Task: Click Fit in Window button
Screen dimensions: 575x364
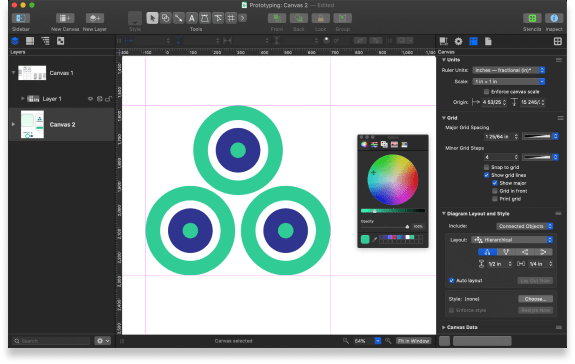Action: pyautogui.click(x=413, y=341)
